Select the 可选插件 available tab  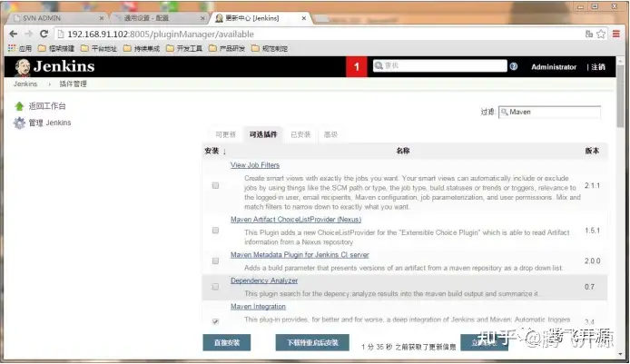(x=263, y=134)
